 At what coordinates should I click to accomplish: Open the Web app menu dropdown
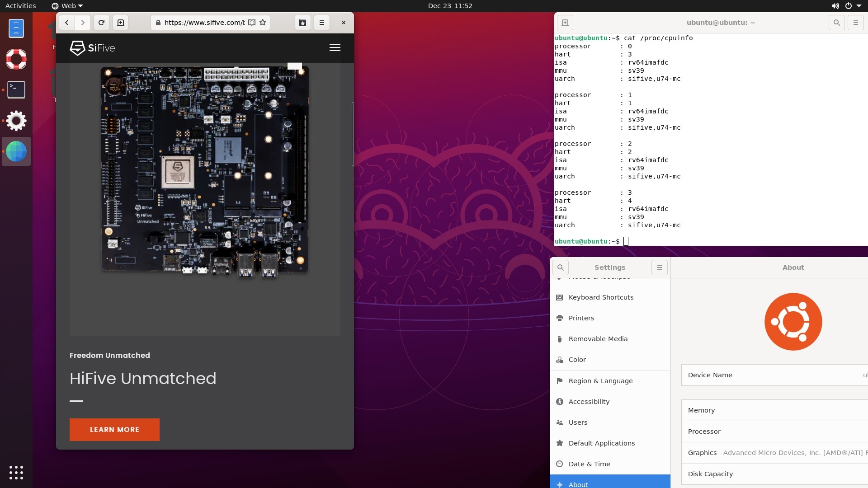[67, 6]
